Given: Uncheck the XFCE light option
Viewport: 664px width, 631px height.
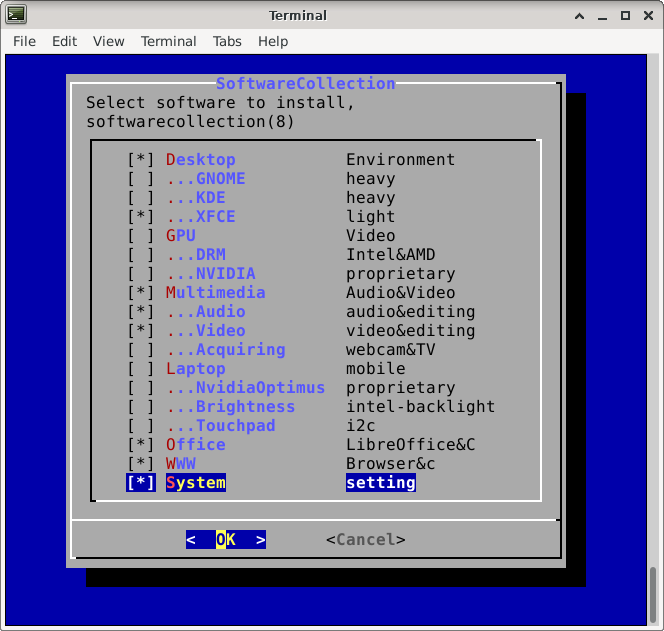Looking at the screenshot, I should [x=141, y=217].
